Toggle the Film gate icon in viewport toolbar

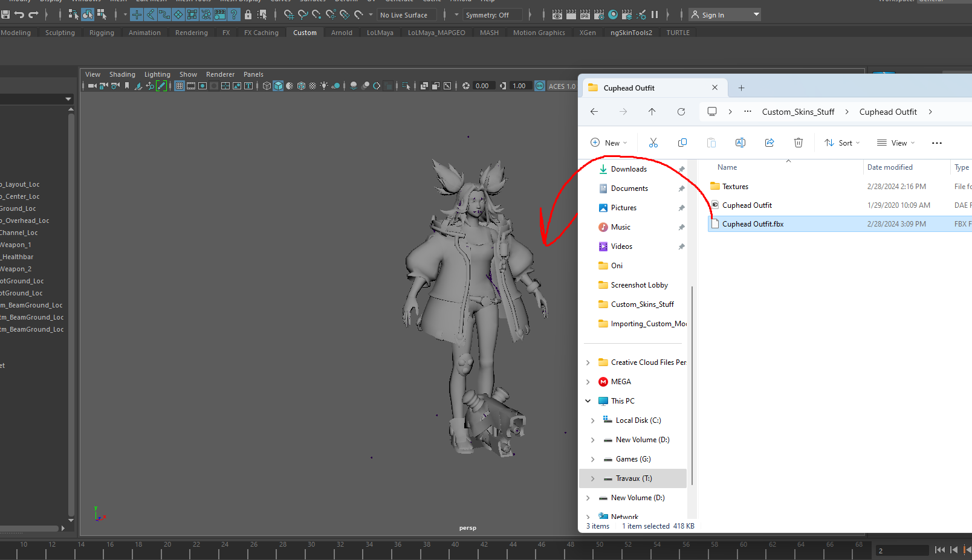click(x=191, y=86)
